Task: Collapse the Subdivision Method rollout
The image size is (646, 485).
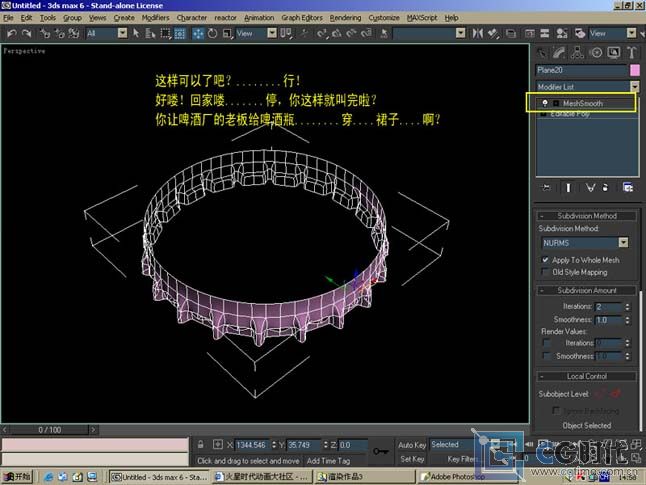Action: (x=587, y=216)
